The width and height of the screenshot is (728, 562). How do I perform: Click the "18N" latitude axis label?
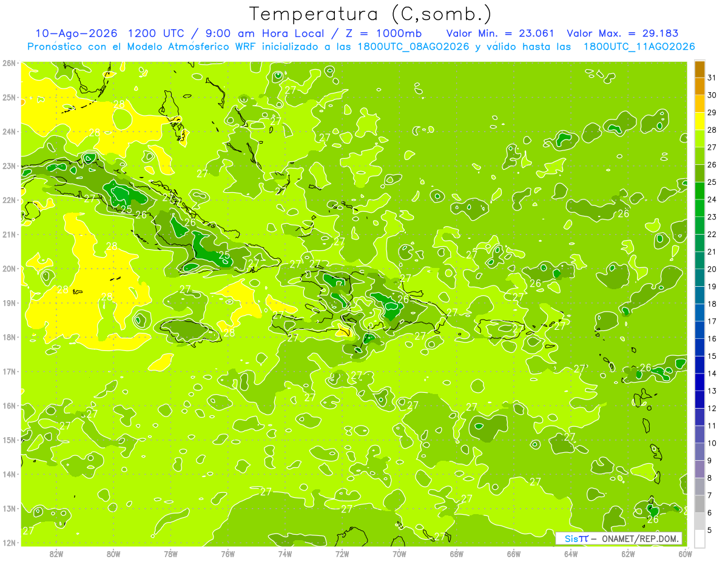(x=9, y=337)
